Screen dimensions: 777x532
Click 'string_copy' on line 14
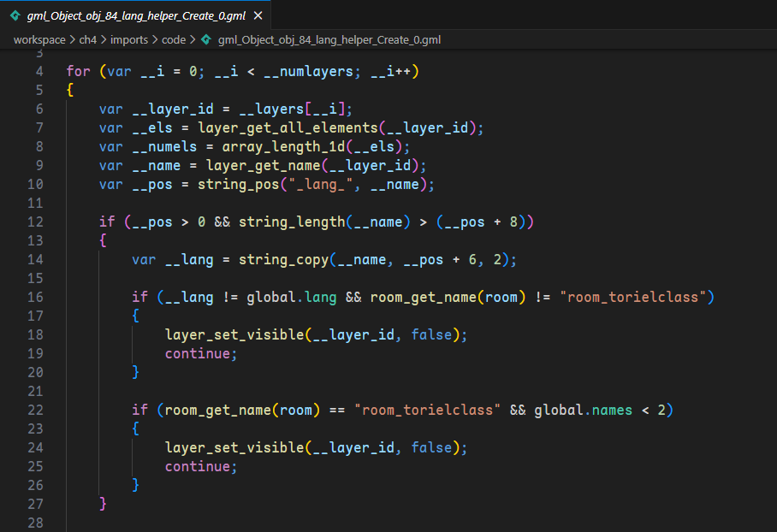[283, 259]
